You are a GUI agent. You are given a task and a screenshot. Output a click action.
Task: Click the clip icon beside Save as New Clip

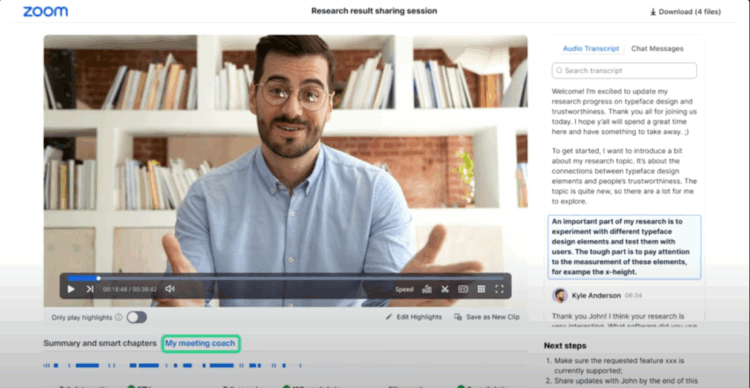tap(458, 317)
